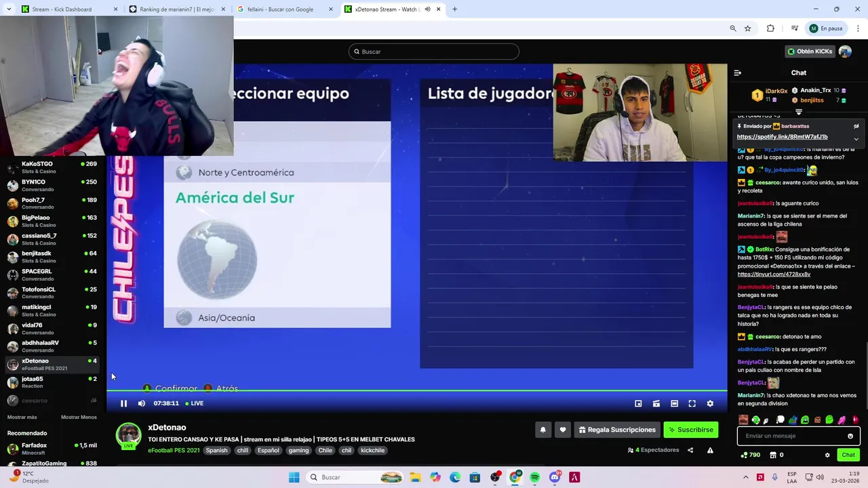Select vidal76 channel in sidebar
The width and height of the screenshot is (868, 488).
(52, 328)
